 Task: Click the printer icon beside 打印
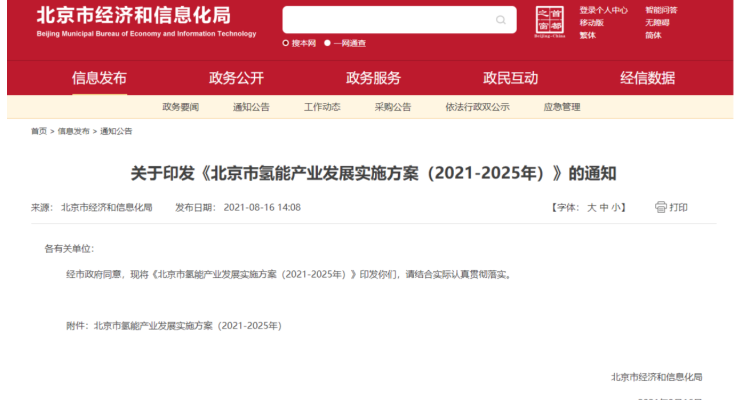[x=660, y=207]
